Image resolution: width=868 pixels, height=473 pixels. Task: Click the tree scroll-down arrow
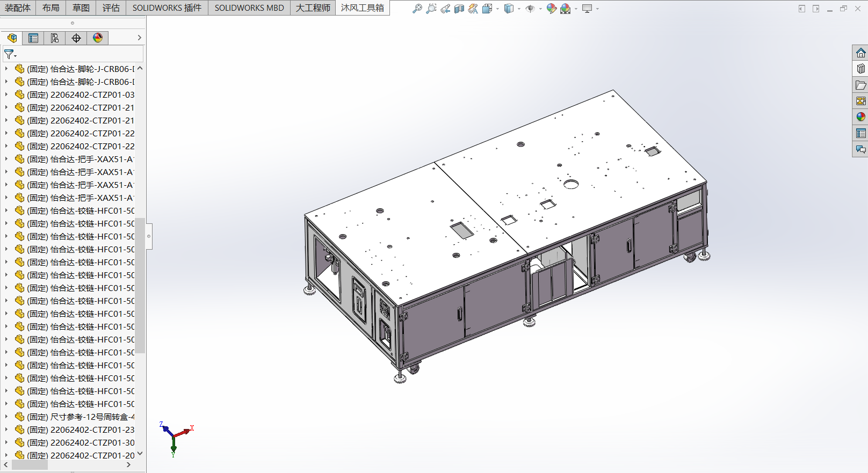click(140, 454)
